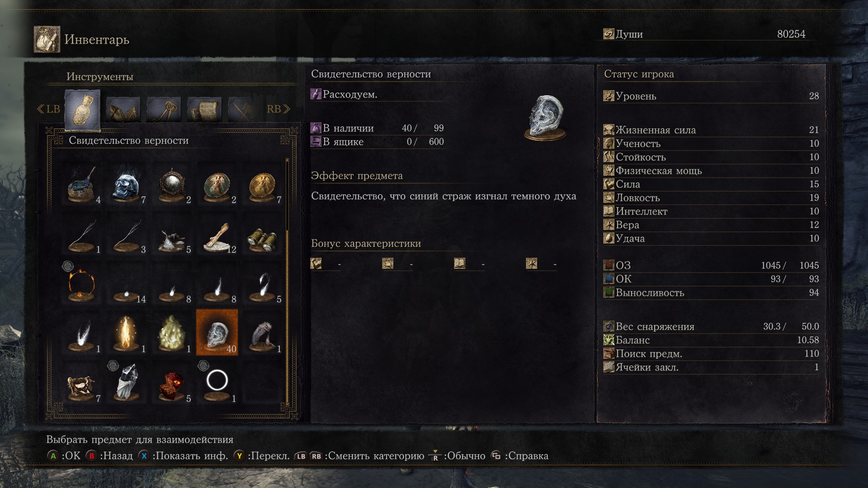This screenshot has width=868, height=488.
Task: Click the inventory list scrollbar
Action: pyautogui.click(x=287, y=281)
